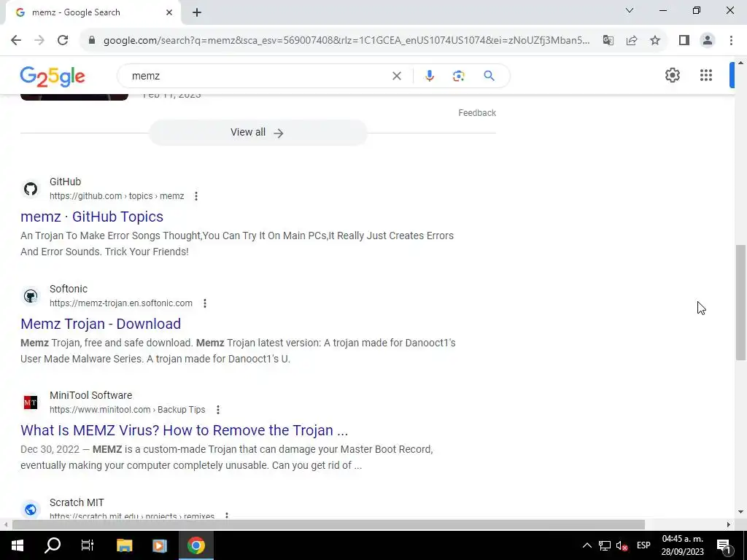Image resolution: width=747 pixels, height=560 pixels.
Task: Open Google quick settings gear
Action: [672, 75]
